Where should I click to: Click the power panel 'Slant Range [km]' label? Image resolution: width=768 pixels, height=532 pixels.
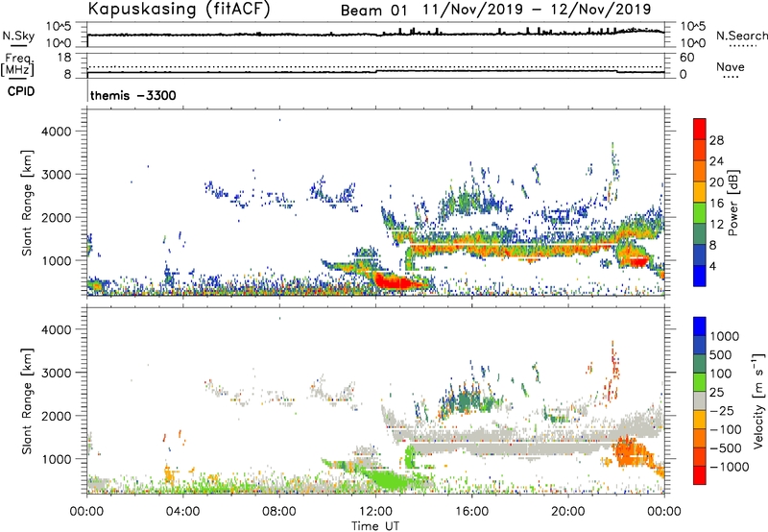point(27,203)
